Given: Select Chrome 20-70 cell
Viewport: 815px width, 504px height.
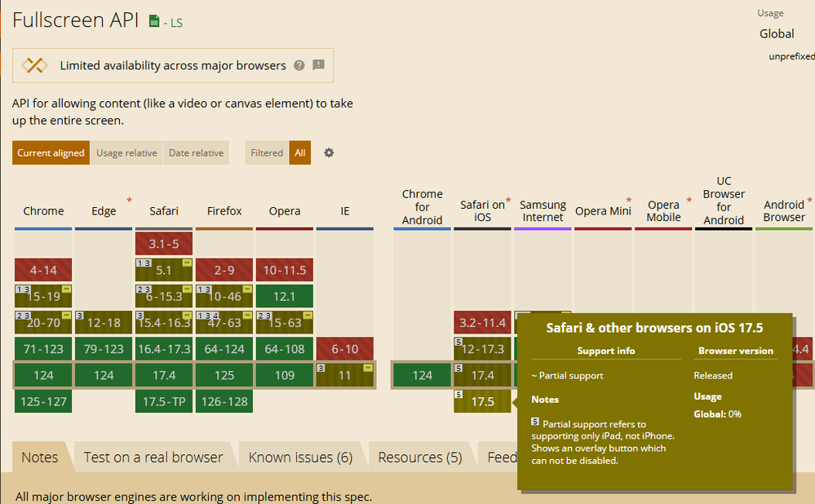Looking at the screenshot, I should tap(43, 323).
